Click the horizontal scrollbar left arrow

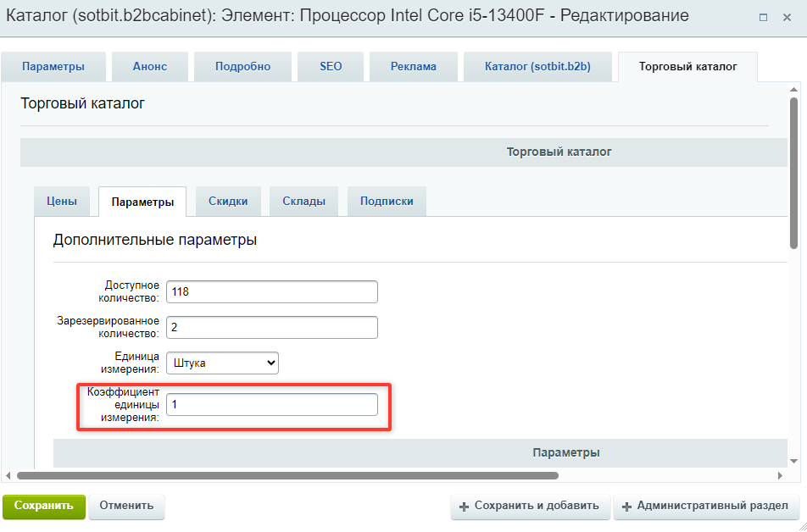(x=8, y=476)
